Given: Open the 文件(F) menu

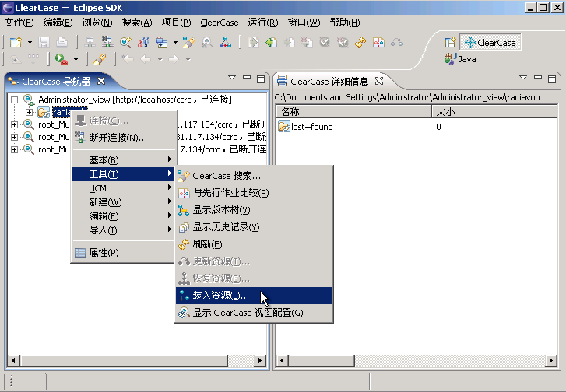Looking at the screenshot, I should [x=19, y=23].
